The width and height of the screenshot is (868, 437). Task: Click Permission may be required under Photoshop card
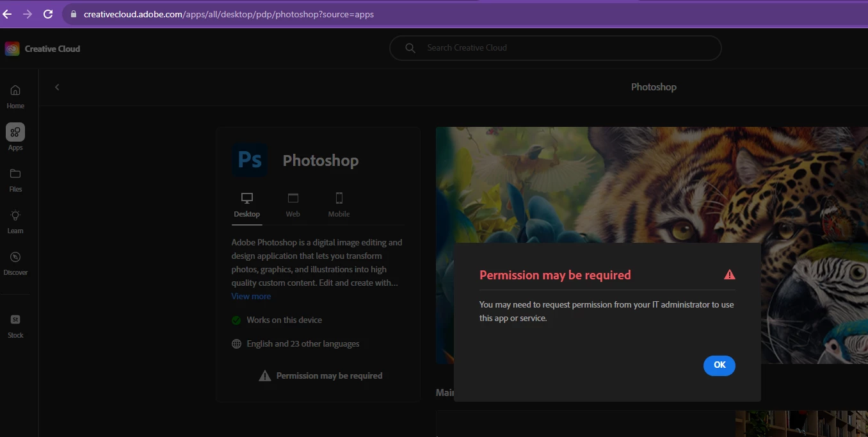click(329, 376)
